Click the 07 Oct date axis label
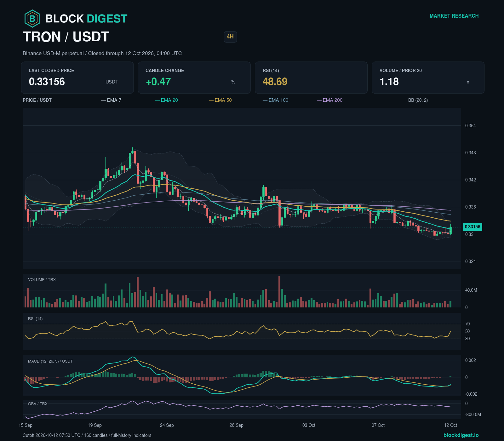This screenshot has height=441, width=504. (378, 425)
